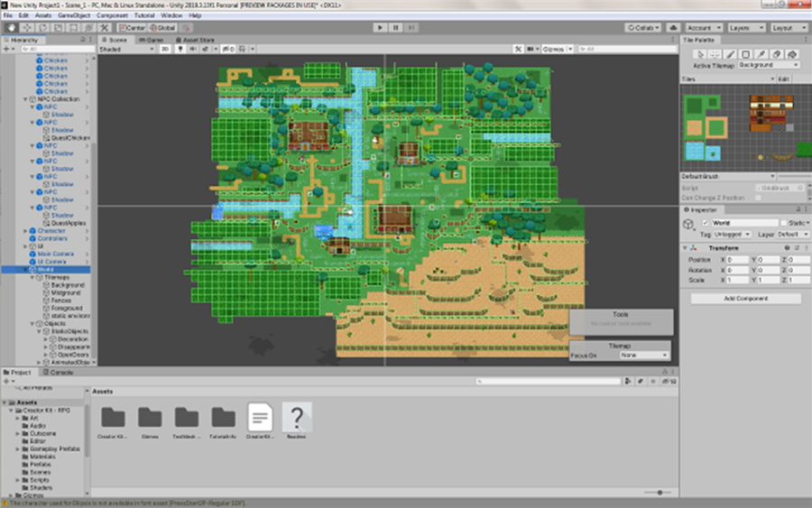The image size is (812, 508).
Task: Click the Hierarchy search field
Action: (57, 50)
